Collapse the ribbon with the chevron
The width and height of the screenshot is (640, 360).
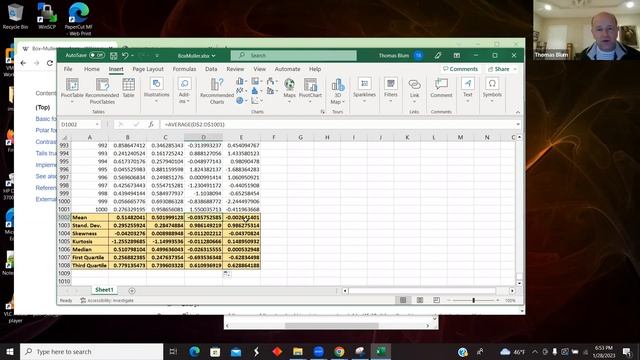click(x=518, y=112)
